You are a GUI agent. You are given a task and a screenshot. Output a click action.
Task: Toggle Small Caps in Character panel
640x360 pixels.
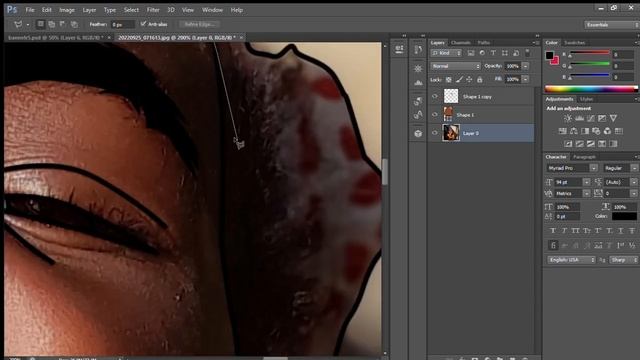coord(587,231)
